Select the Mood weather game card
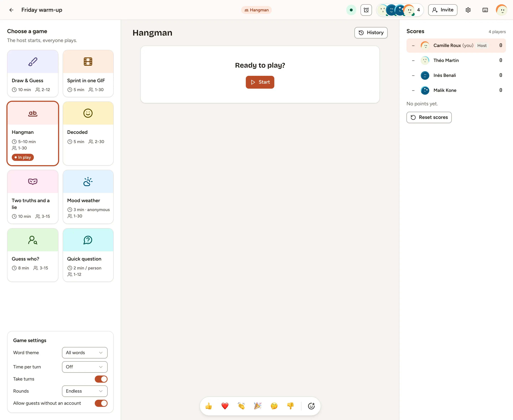Viewport: 513px width, 420px height. (88, 197)
